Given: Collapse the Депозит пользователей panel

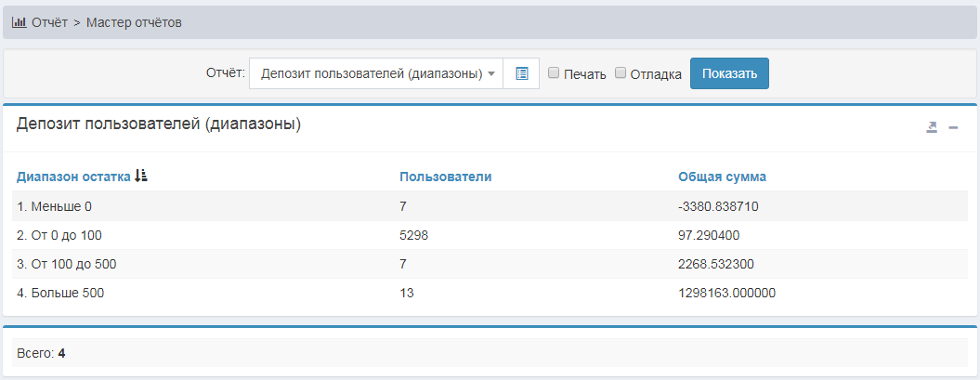Looking at the screenshot, I should pos(953,127).
